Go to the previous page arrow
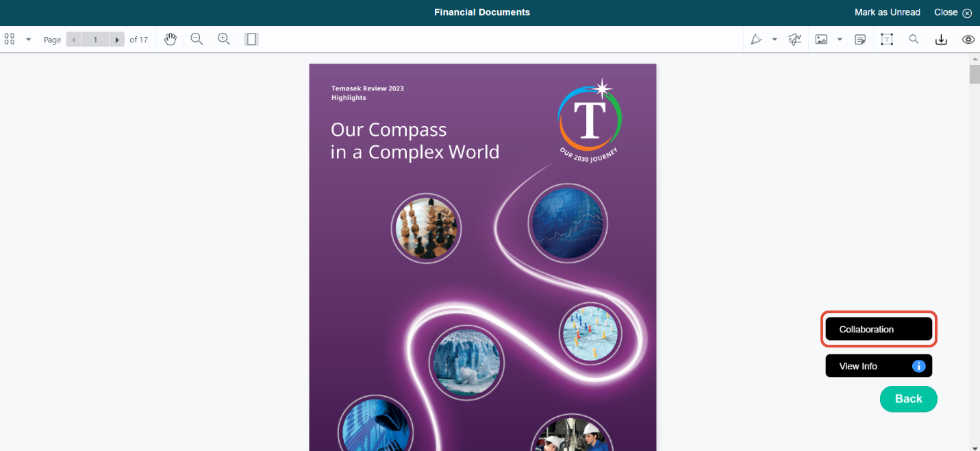This screenshot has width=980, height=451. click(x=74, y=40)
